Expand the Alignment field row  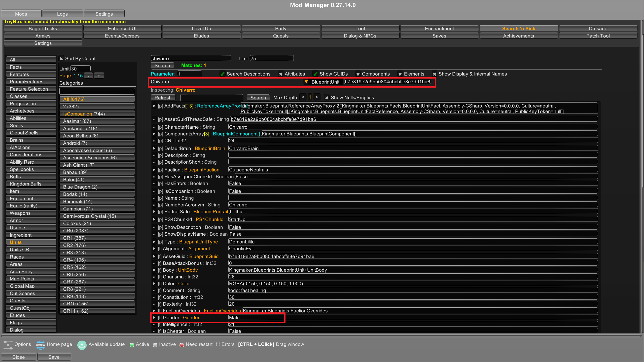point(154,249)
